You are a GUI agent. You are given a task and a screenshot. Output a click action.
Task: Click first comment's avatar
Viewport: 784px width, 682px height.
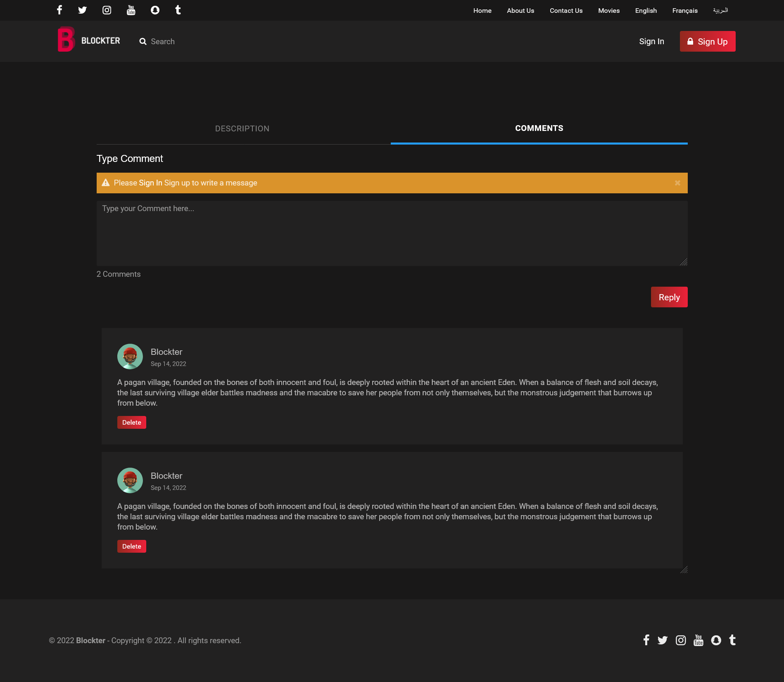coord(130,356)
